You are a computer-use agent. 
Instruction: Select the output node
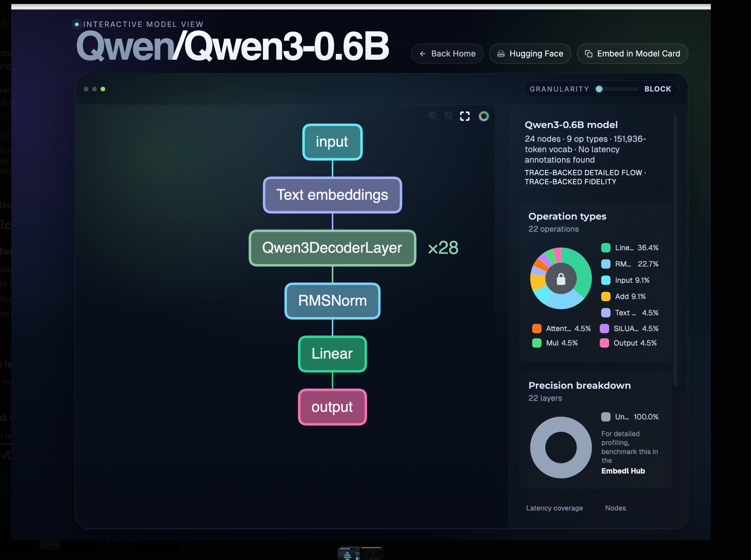coord(332,407)
